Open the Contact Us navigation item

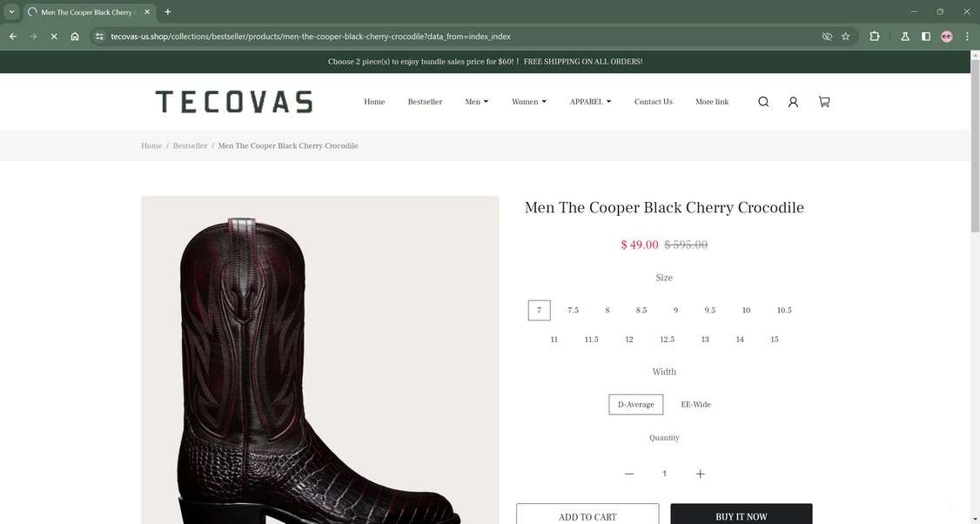click(x=653, y=102)
